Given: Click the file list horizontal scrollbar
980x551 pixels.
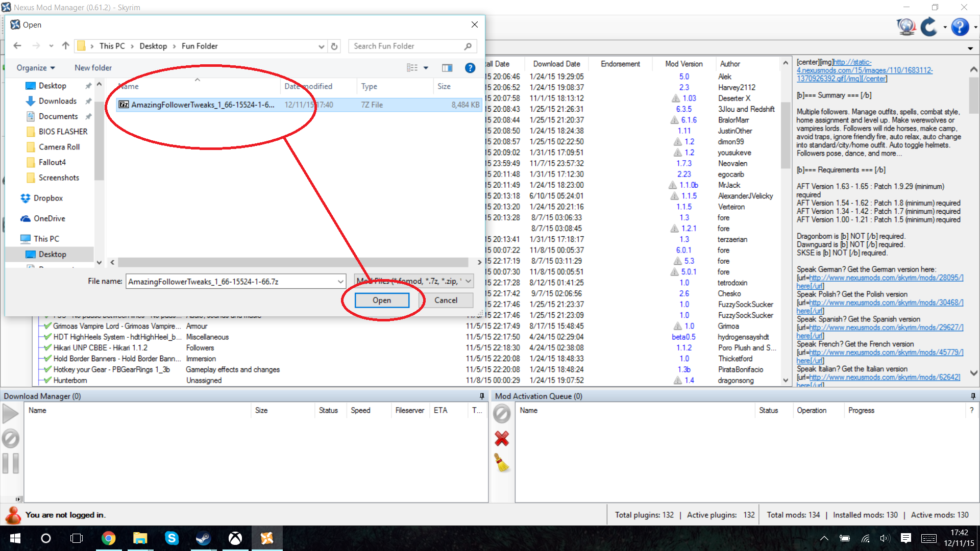Looking at the screenshot, I should coord(293,262).
